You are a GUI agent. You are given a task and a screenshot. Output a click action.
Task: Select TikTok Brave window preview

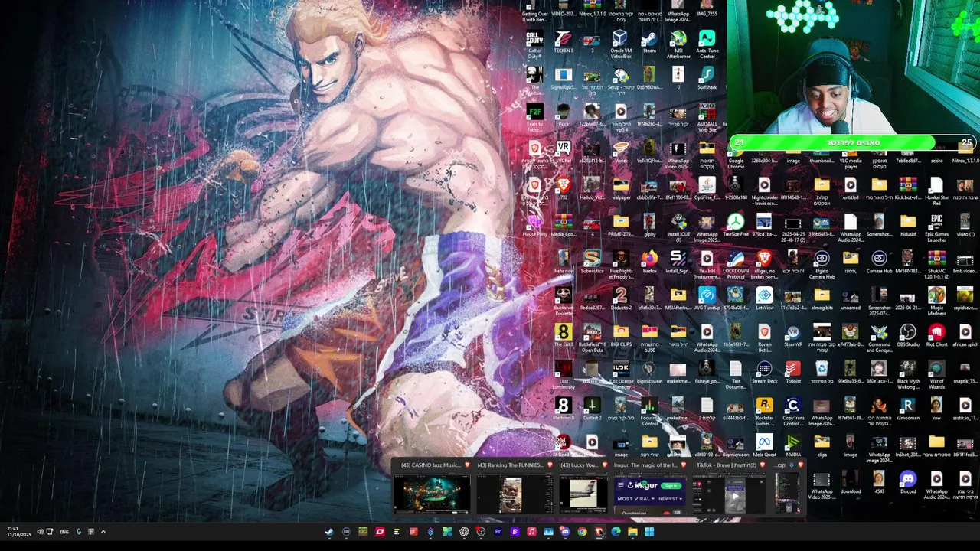click(x=729, y=488)
